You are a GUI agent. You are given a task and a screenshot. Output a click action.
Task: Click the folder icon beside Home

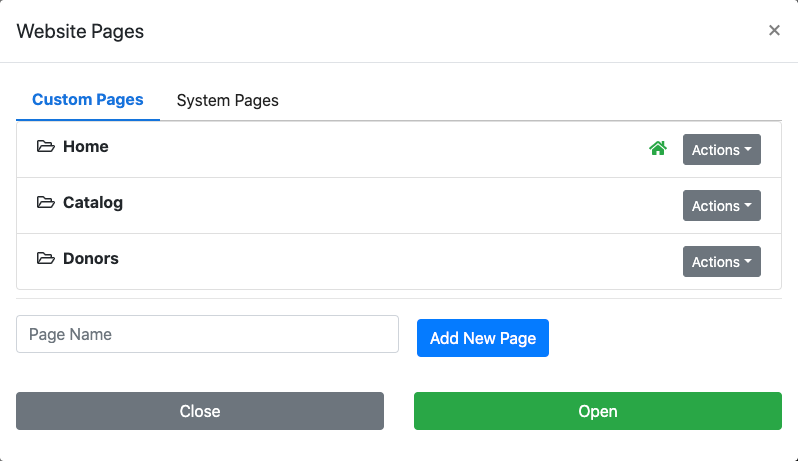click(x=45, y=147)
